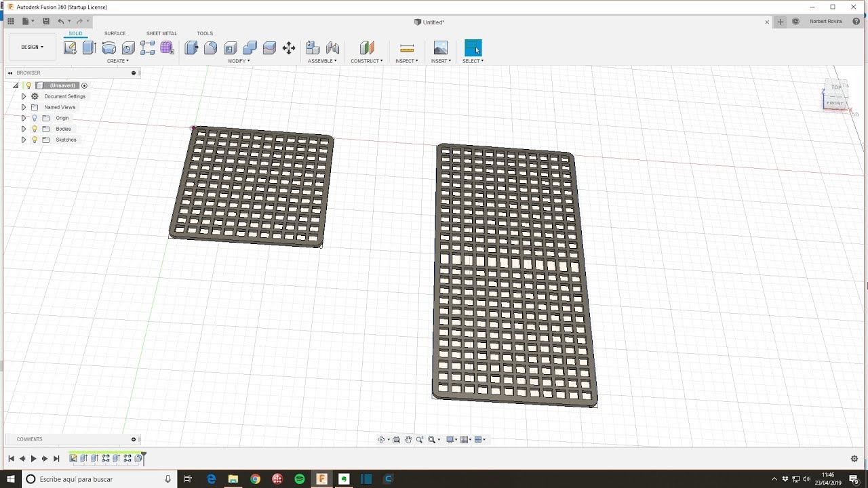
Task: Select the Rectangular Pattern tool
Action: tap(148, 47)
